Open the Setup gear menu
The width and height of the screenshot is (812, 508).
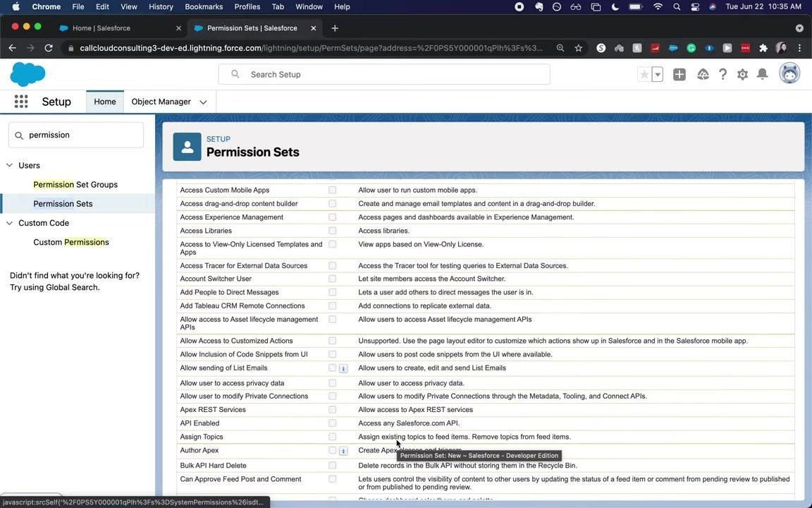pyautogui.click(x=743, y=75)
